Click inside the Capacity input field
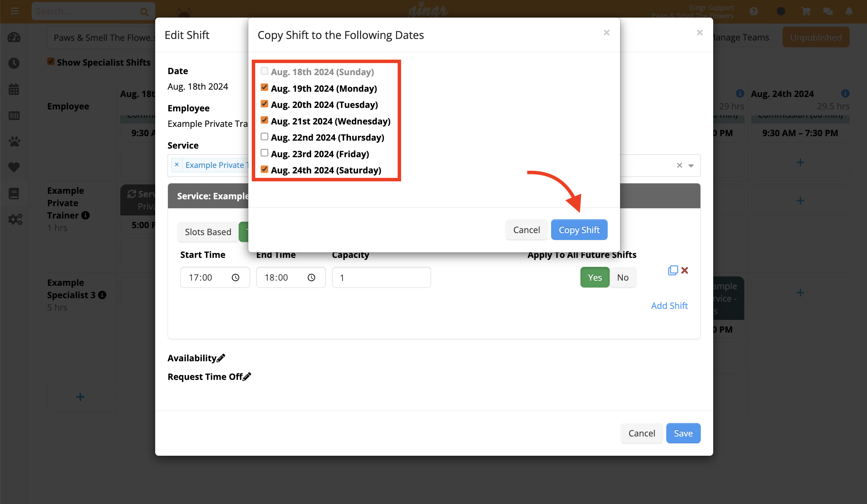Image resolution: width=867 pixels, height=504 pixels. pyautogui.click(x=381, y=277)
